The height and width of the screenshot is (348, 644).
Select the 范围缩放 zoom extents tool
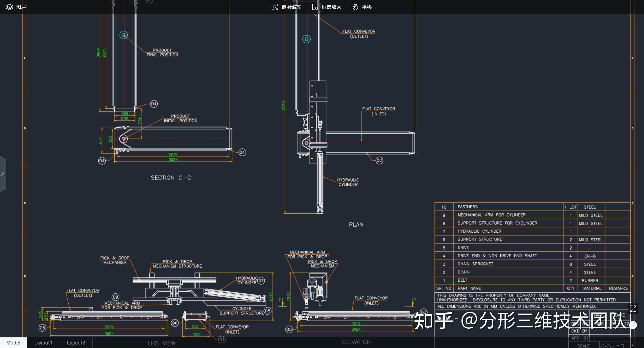coord(286,7)
